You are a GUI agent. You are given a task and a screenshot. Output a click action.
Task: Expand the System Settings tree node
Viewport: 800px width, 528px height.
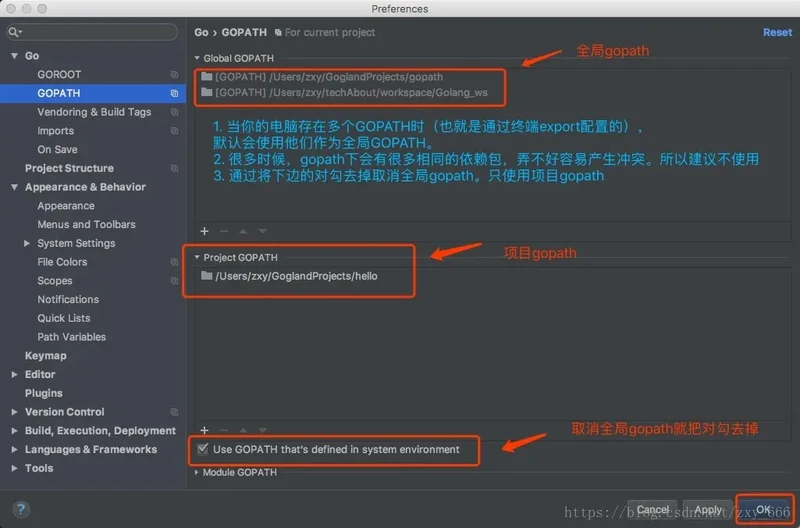27,243
